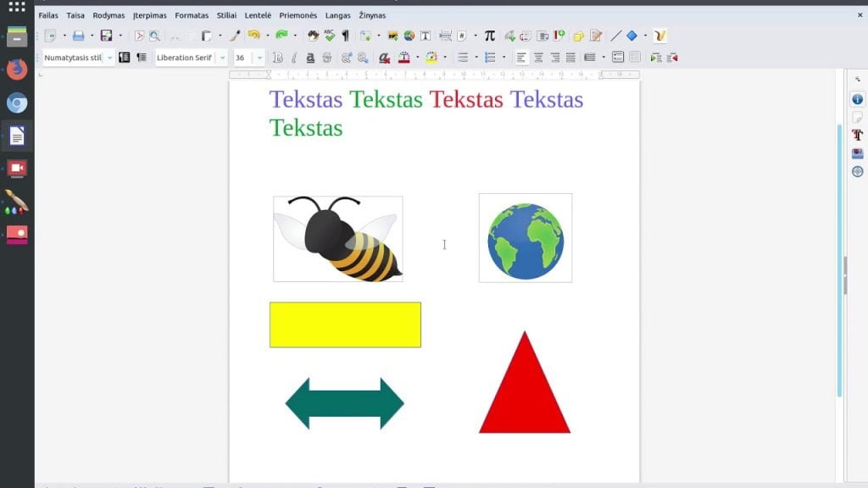Click the New document icon
The image size is (868, 488).
(50, 36)
